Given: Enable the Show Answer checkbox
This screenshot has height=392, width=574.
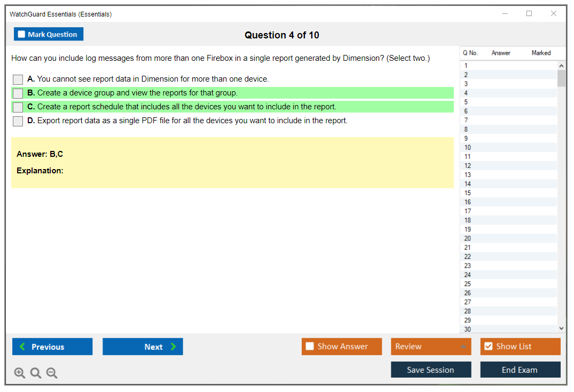Looking at the screenshot, I should (310, 347).
